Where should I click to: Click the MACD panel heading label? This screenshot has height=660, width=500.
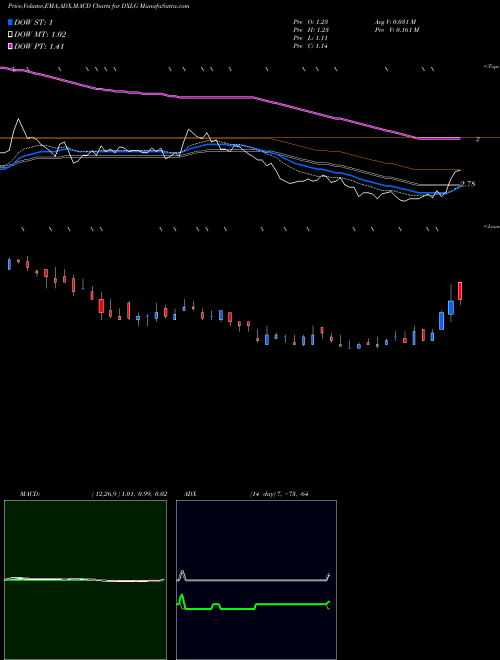pyautogui.click(x=30, y=494)
